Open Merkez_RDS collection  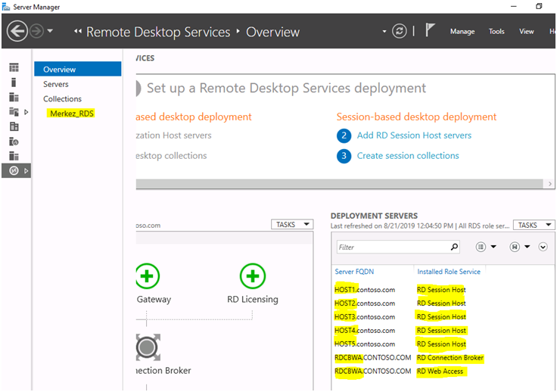[x=72, y=114]
